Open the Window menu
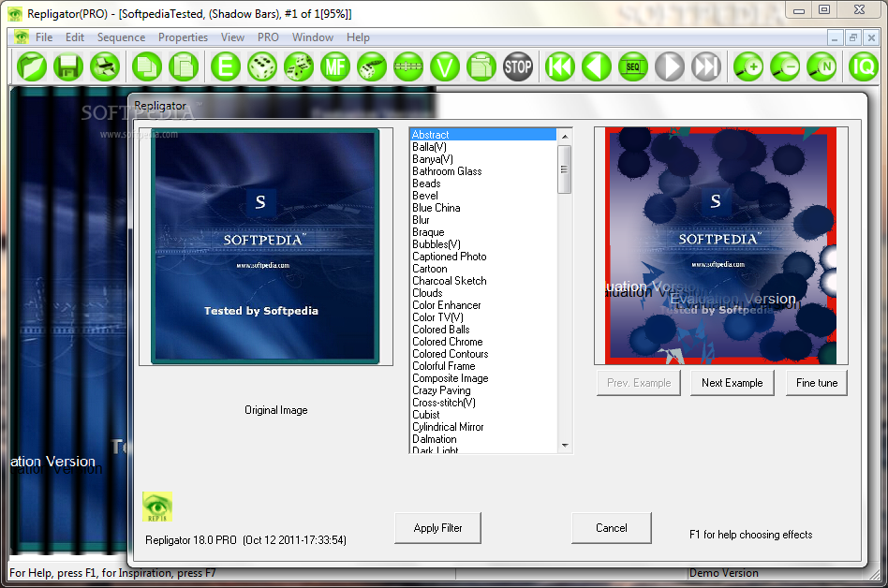Image resolution: width=888 pixels, height=588 pixels. tap(313, 37)
